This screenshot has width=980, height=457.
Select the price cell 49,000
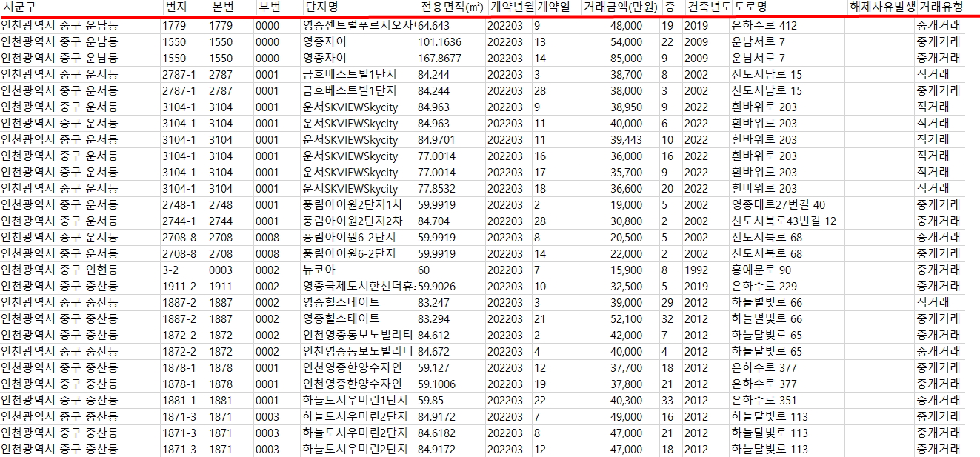tap(627, 417)
